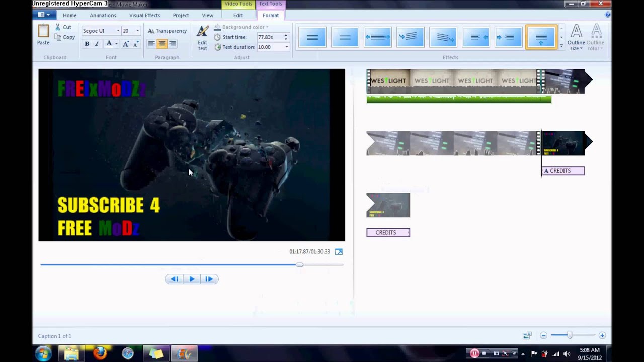Stop HyperCam recording with the square icon
Viewport: 644px width, 362px height.
click(484, 353)
